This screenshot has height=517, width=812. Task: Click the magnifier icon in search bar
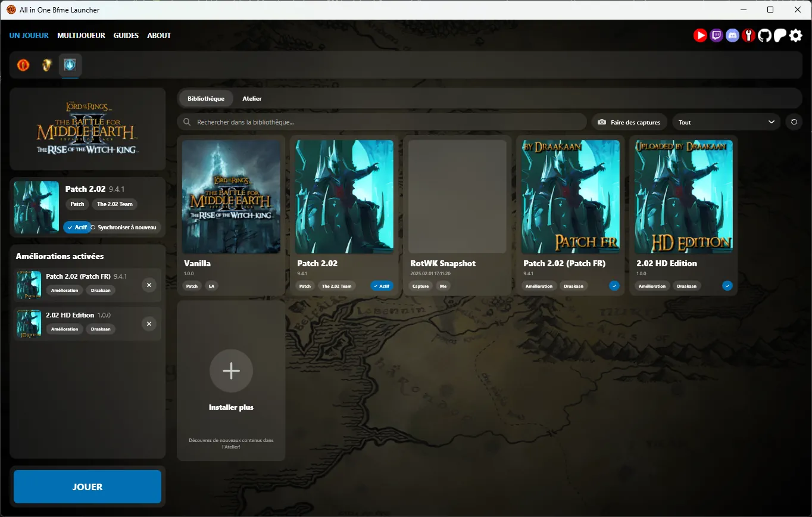[x=188, y=122]
